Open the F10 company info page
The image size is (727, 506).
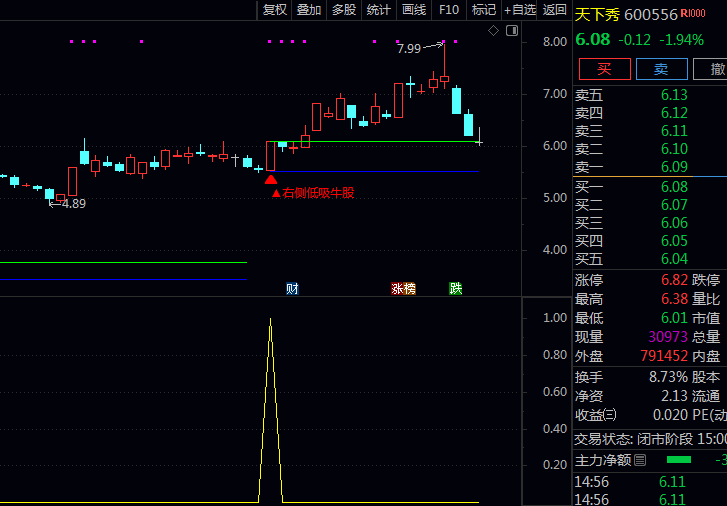449,10
